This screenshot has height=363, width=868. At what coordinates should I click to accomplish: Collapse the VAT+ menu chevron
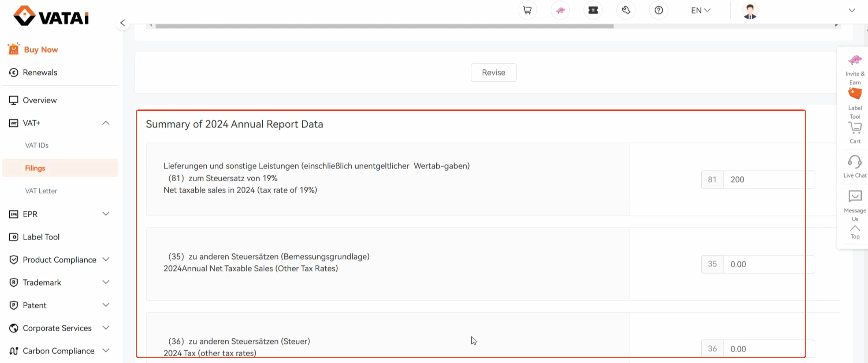[106, 123]
